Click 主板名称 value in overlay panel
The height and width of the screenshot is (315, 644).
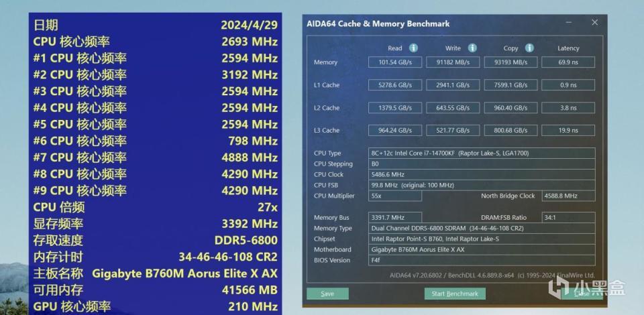[185, 273]
